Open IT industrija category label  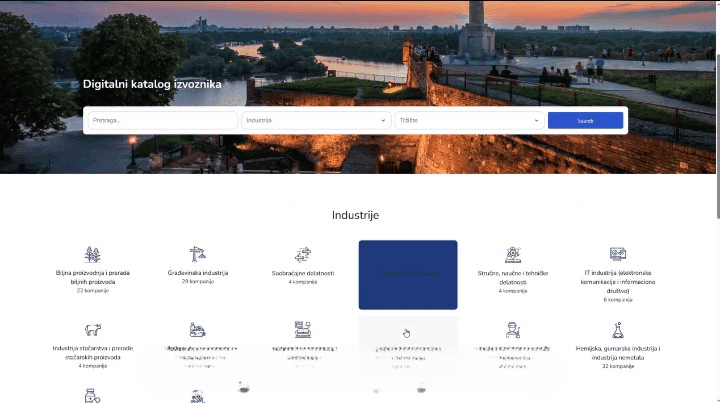pos(618,282)
